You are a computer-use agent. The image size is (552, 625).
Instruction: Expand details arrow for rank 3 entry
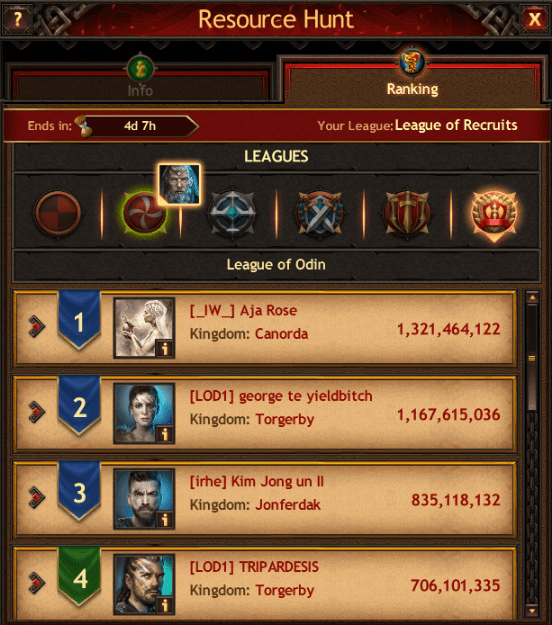tap(36, 497)
